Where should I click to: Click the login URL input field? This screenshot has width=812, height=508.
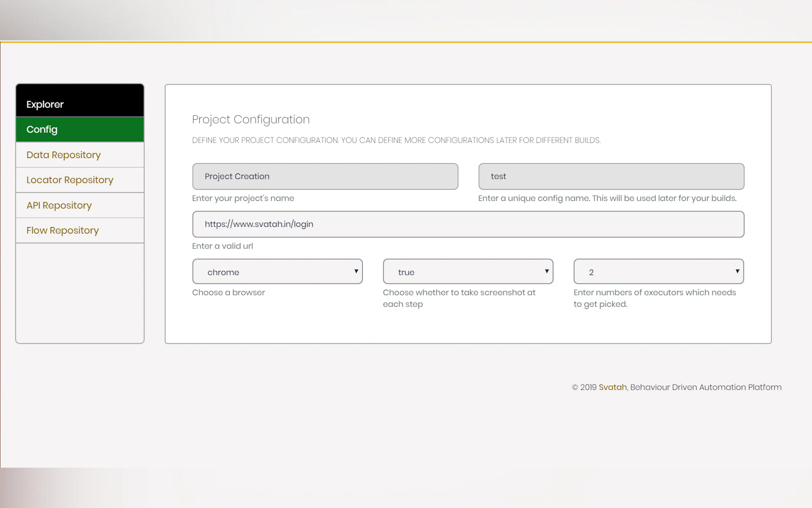[x=468, y=224]
